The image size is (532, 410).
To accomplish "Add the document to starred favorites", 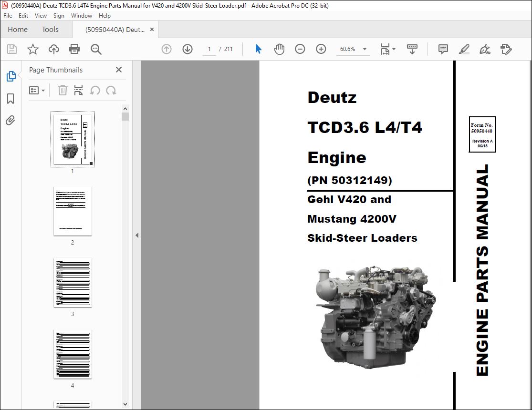I will 33,49.
